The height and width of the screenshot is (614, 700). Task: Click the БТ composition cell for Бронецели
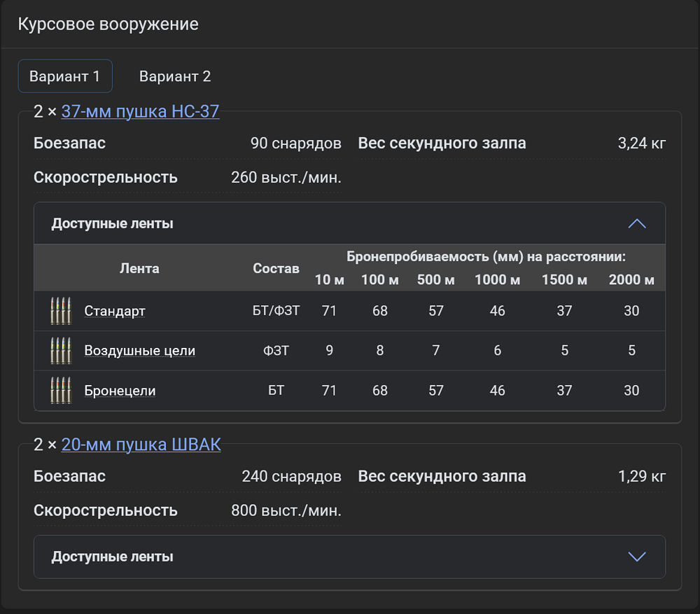tap(276, 391)
